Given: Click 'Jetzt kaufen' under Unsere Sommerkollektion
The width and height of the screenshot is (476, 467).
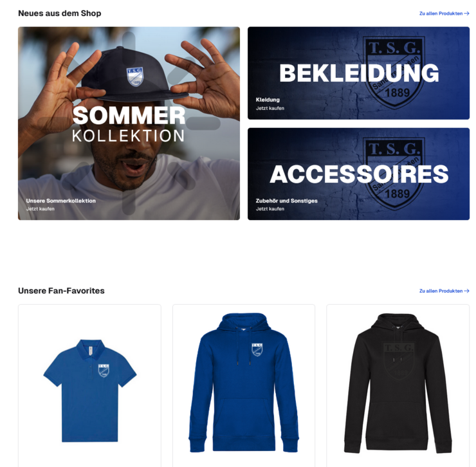Looking at the screenshot, I should pyautogui.click(x=40, y=209).
